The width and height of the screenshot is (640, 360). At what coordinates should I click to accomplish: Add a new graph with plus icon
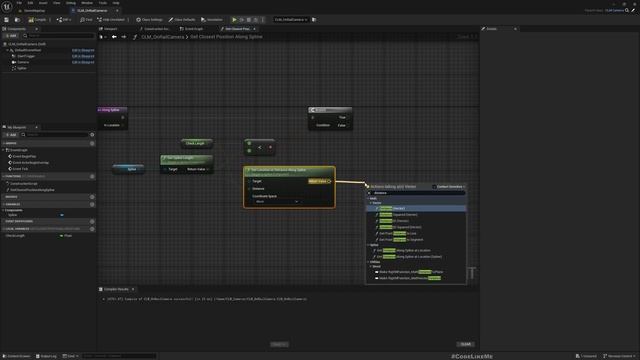[x=92, y=143]
